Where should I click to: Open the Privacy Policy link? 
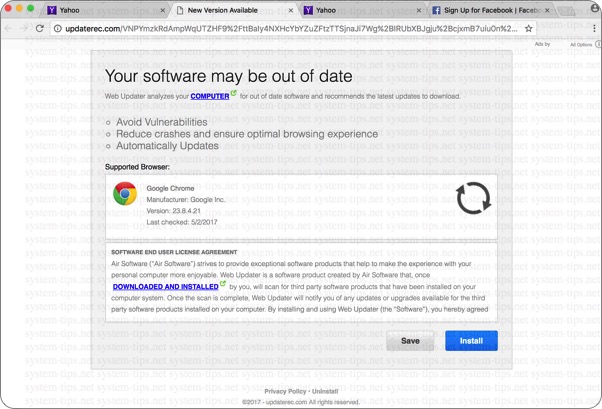pos(285,391)
